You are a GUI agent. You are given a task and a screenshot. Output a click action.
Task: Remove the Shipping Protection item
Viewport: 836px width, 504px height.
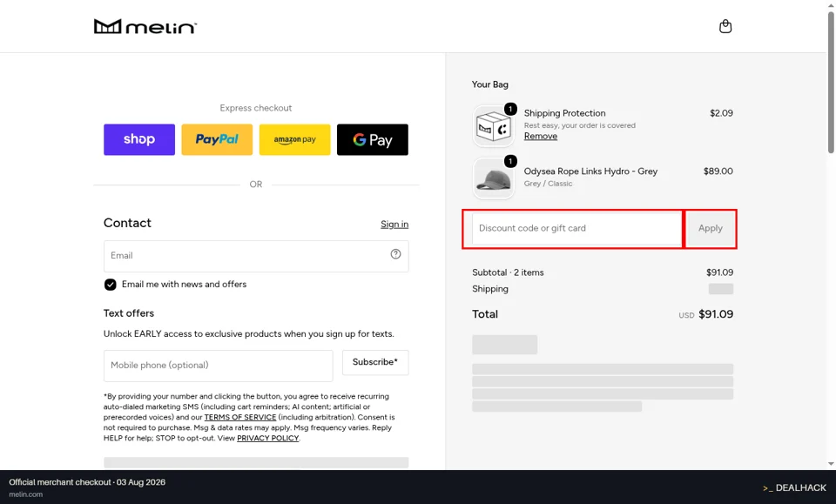[x=541, y=137]
